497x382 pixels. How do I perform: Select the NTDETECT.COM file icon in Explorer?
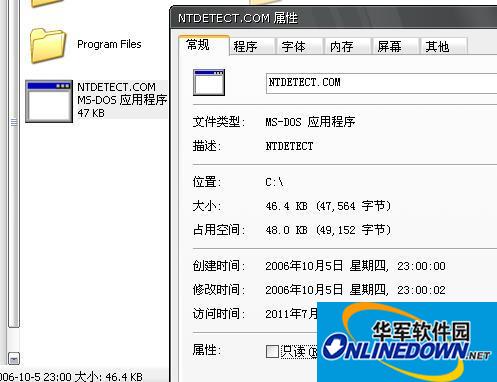pos(49,101)
